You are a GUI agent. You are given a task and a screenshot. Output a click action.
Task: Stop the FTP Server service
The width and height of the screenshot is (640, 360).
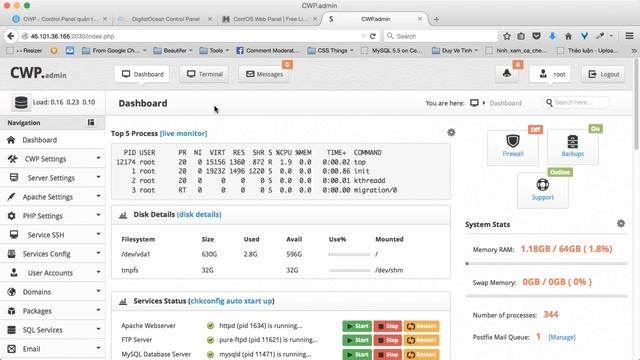pyautogui.click(x=388, y=340)
